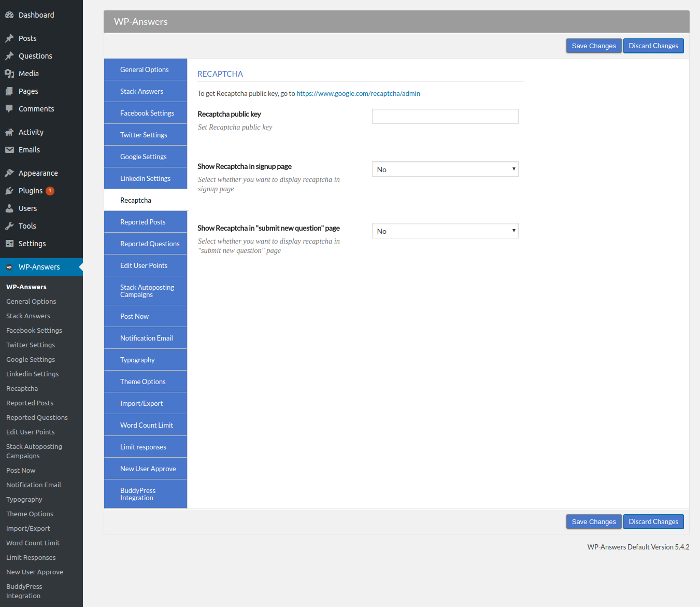The image size is (700, 607).
Task: Click the Plugins update count badge
Action: [x=50, y=191]
